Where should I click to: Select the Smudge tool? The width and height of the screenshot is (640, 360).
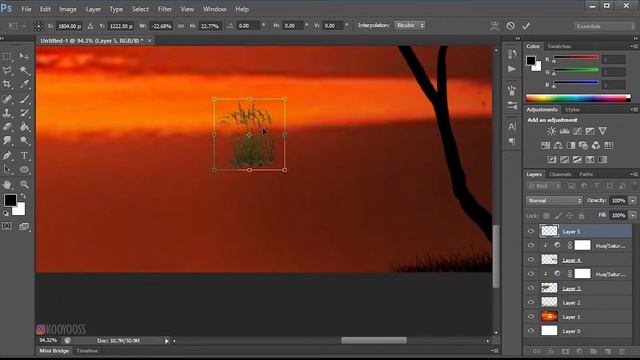pyautogui.click(x=7, y=140)
